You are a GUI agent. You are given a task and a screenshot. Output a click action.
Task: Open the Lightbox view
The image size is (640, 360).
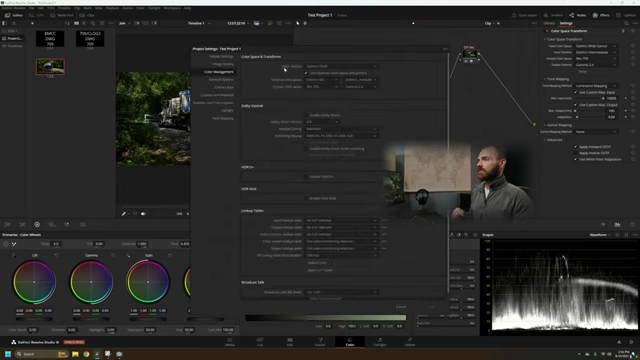[x=627, y=15]
